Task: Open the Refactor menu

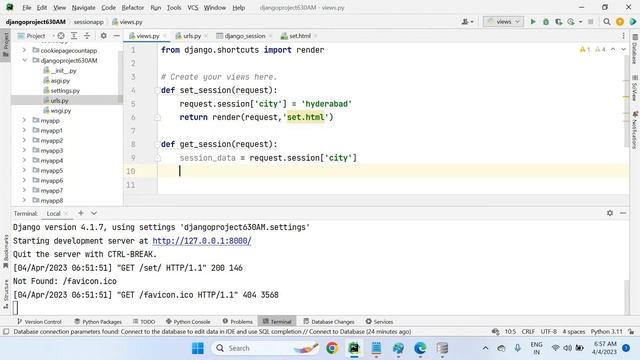Action: coord(133,8)
